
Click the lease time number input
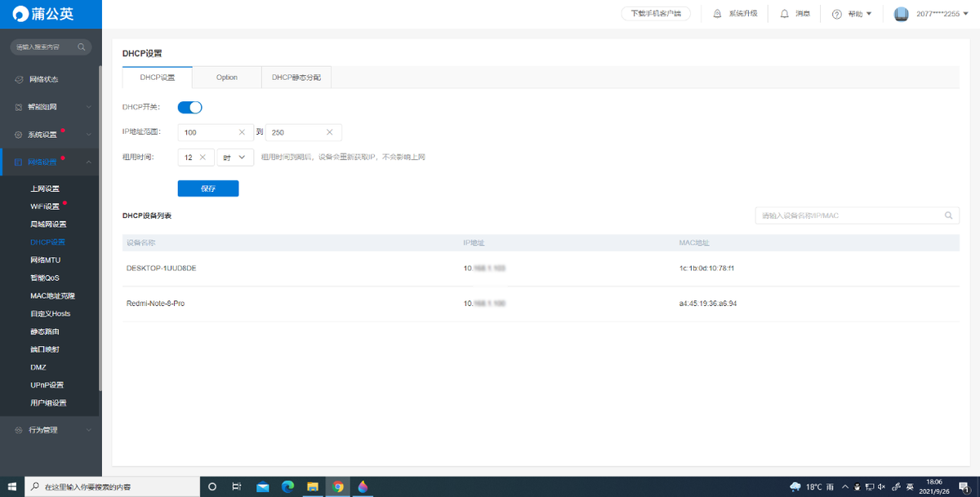tap(196, 158)
